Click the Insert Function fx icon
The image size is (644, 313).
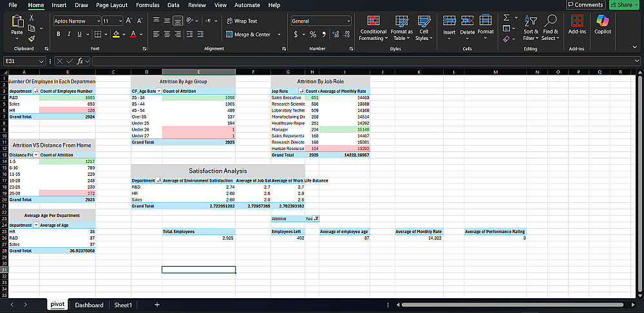(80, 61)
